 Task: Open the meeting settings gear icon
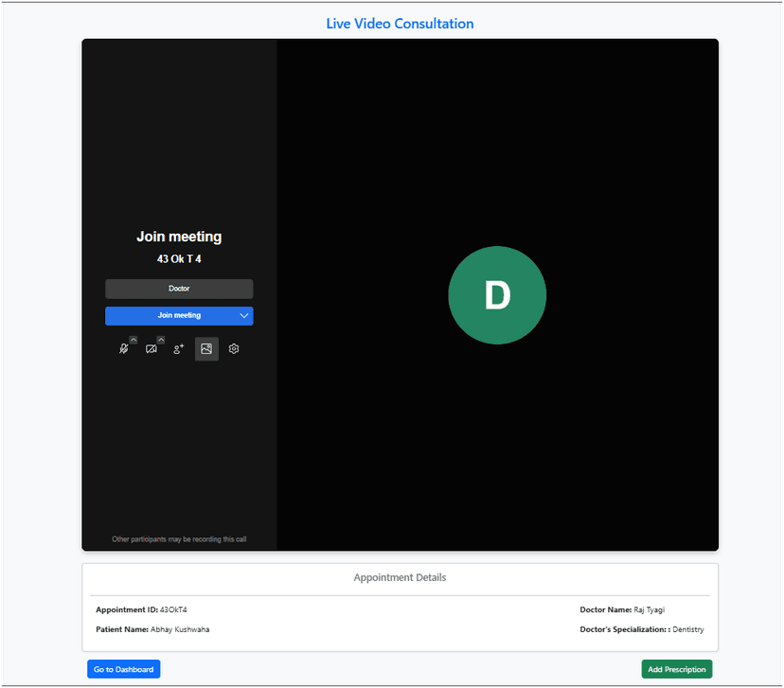pos(233,349)
